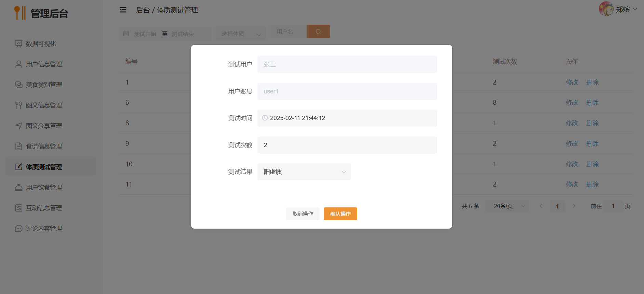
Task: Click the 测试次数 input field
Action: pyautogui.click(x=347, y=145)
